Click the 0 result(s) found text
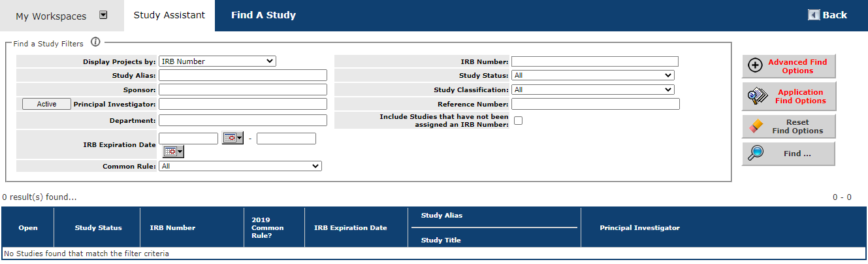Screen dimensions: 868x264 pos(39,197)
